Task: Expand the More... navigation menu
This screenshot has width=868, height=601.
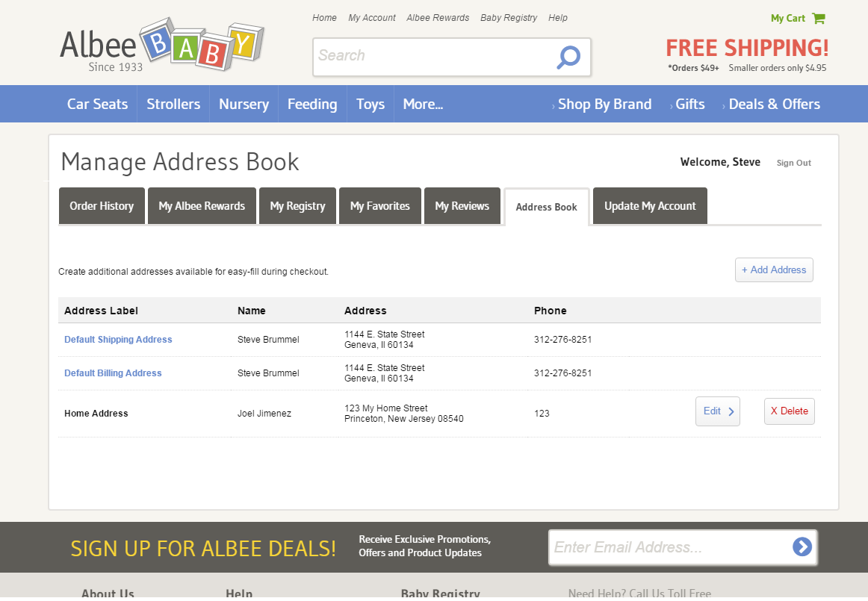Action: 423,105
